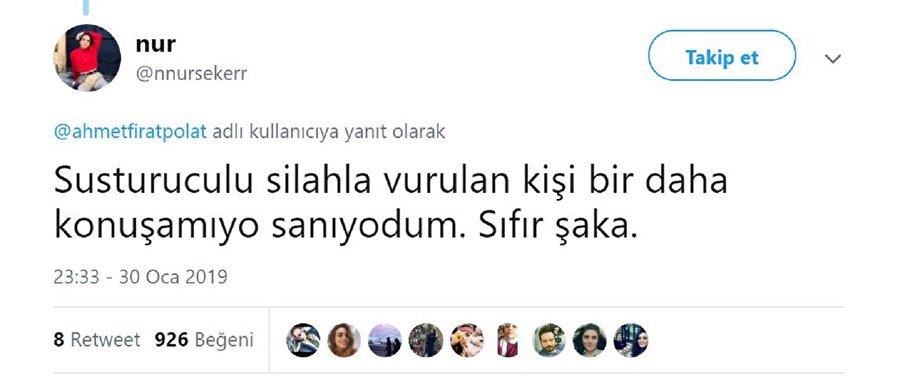Open the @nnursekerr handle link
This screenshot has height=387, width=900.
191,74
